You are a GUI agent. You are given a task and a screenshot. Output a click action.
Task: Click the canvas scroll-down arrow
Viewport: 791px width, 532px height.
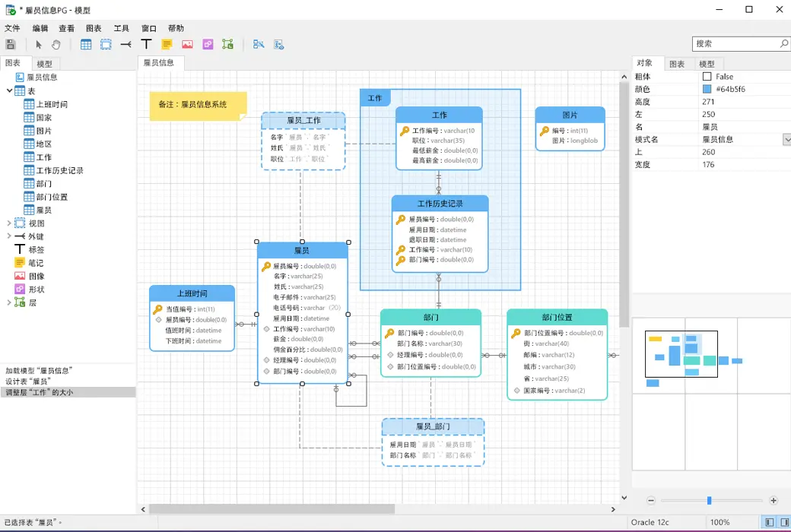click(624, 498)
